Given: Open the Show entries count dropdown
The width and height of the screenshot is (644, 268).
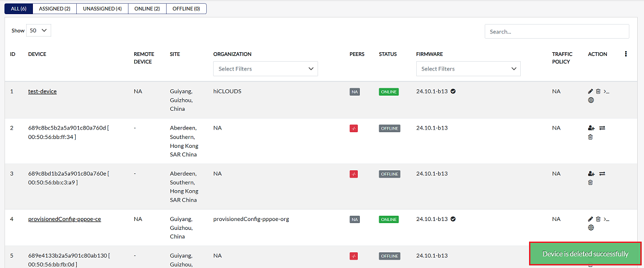Looking at the screenshot, I should click(x=39, y=30).
